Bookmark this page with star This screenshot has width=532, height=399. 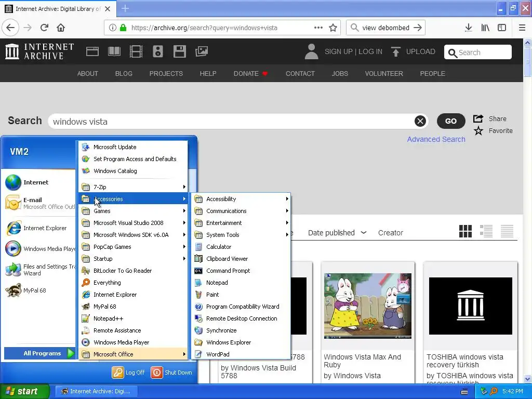coord(333,28)
